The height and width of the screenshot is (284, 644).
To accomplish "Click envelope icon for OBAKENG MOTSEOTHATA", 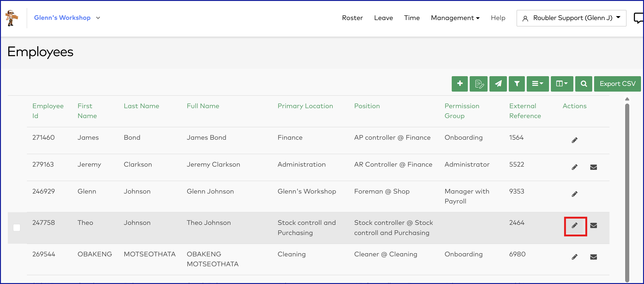I will (593, 257).
